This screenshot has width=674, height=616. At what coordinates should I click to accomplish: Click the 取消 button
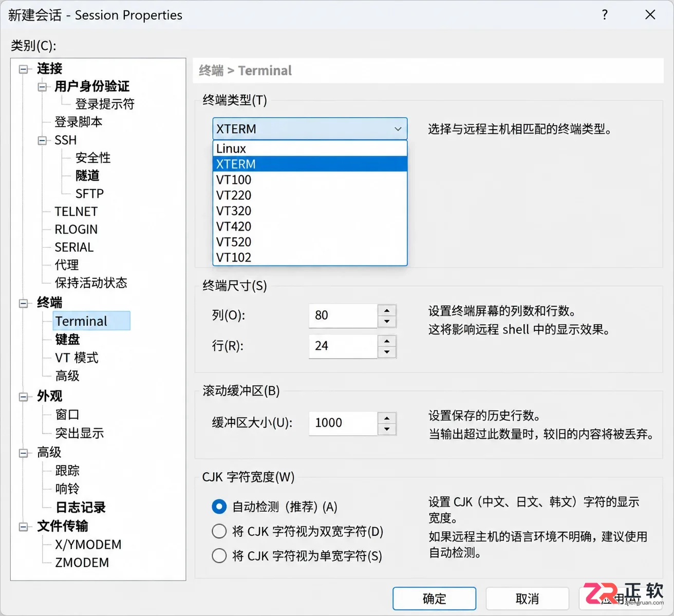[x=527, y=599]
